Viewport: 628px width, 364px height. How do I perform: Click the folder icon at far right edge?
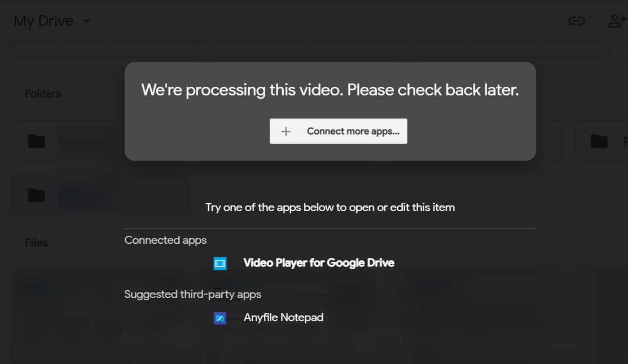point(599,141)
